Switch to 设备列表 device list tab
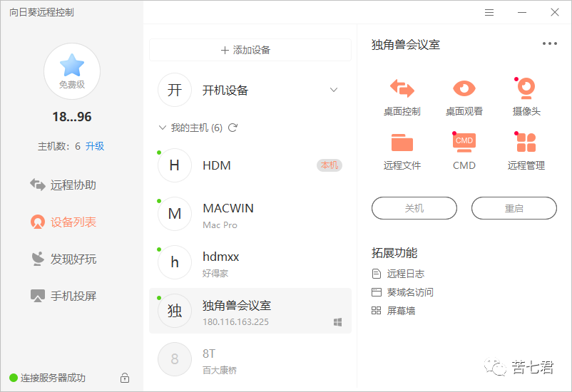Screen dimensions: 572x392 coord(63,222)
